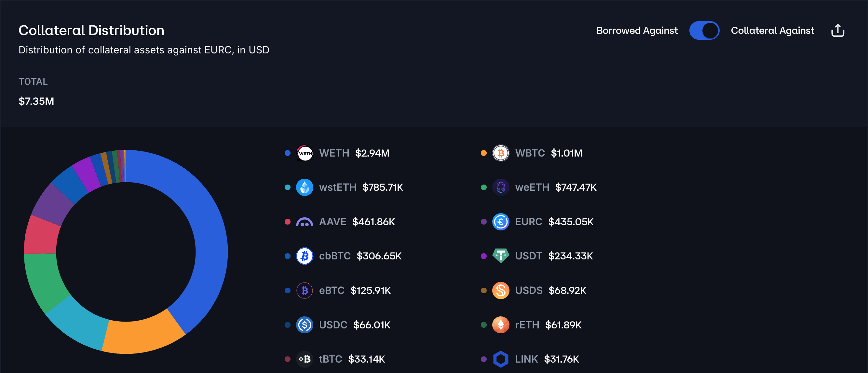This screenshot has height=373, width=868.
Task: Click the LINK Chainlink hexagon icon
Action: pos(501,359)
